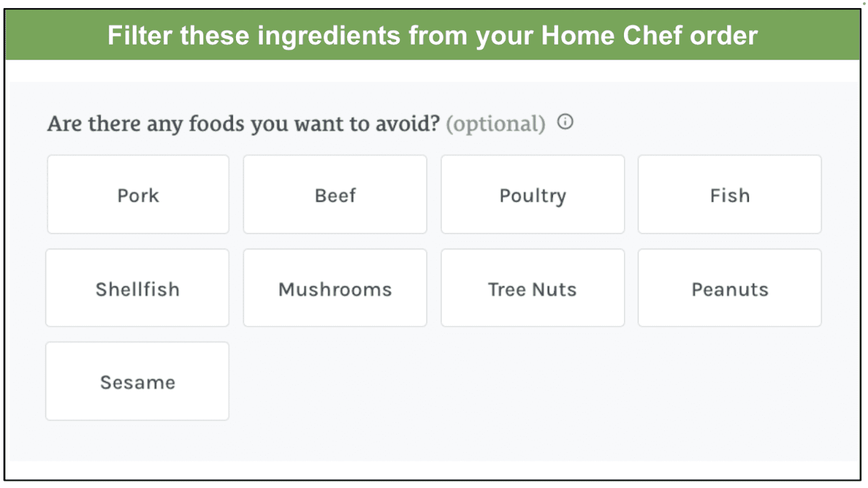
Task: Choose Mushrooms to exclude from meals
Action: pyautogui.click(x=335, y=288)
